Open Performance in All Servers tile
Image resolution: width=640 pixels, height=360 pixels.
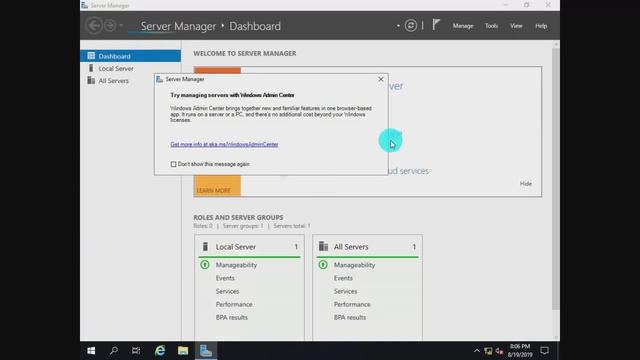352,304
